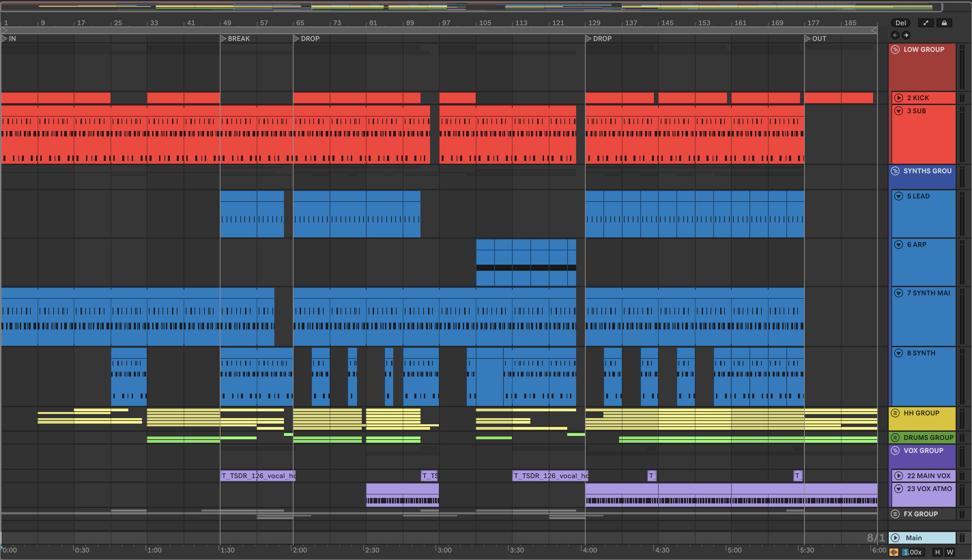The height and width of the screenshot is (560, 972).
Task: Unfold the 22 MAIN VOX track
Action: pos(899,476)
